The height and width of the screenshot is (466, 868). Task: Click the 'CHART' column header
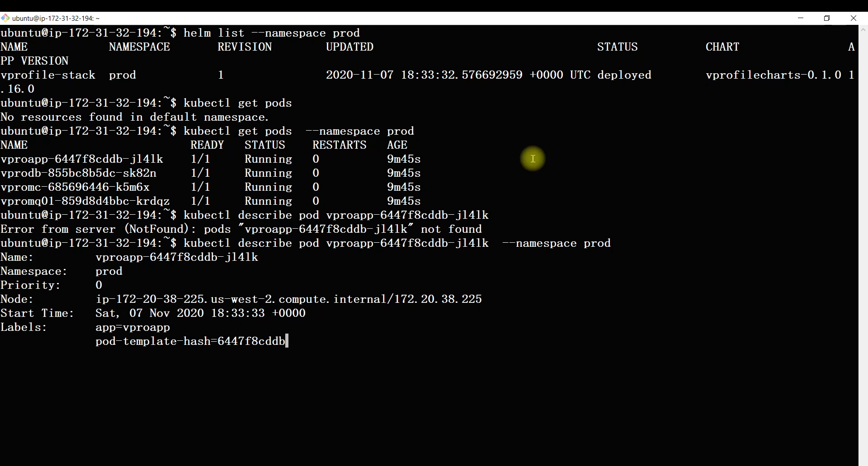(x=722, y=47)
